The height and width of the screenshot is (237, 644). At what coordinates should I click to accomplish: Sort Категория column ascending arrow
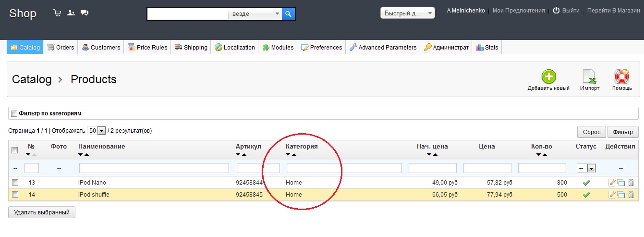point(294,155)
